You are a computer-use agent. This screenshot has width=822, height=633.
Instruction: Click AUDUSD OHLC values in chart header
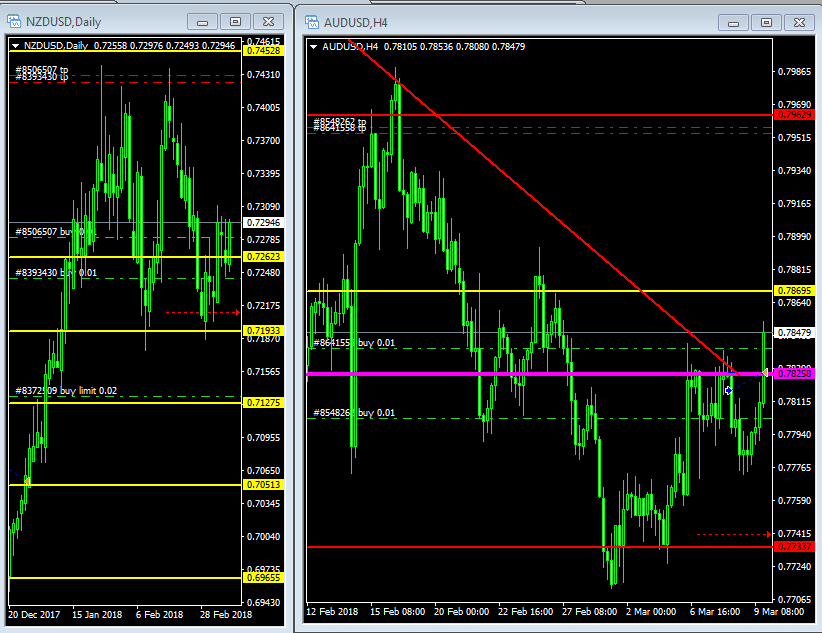[454, 47]
